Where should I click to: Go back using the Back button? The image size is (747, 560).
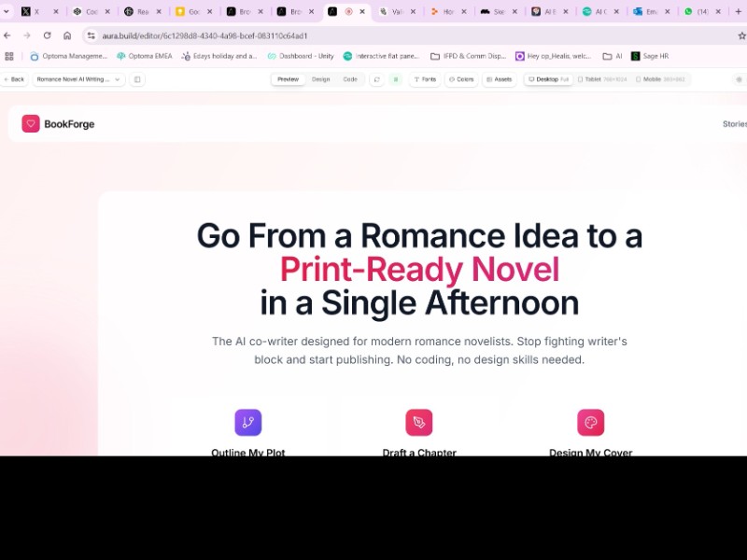pyautogui.click(x=14, y=79)
